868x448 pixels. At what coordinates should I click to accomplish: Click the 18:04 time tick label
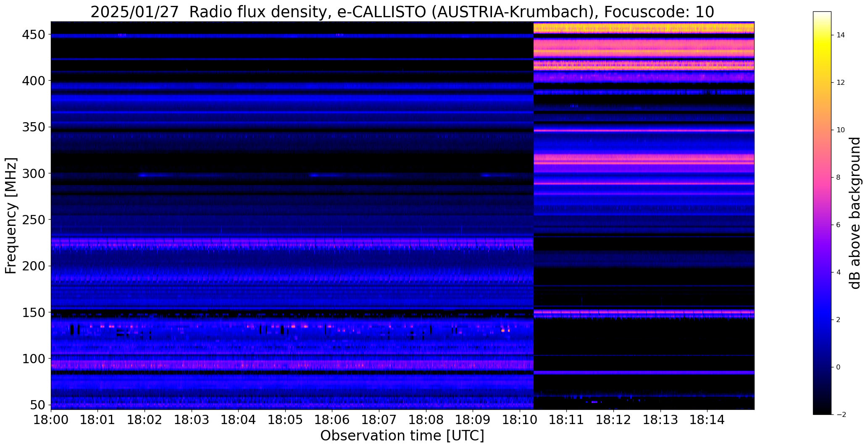coord(239,419)
